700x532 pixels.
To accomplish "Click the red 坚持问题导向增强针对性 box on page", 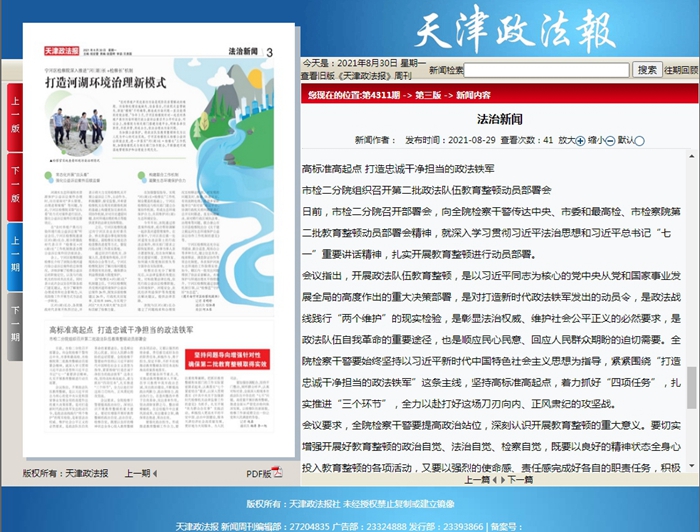I will pyautogui.click(x=227, y=359).
